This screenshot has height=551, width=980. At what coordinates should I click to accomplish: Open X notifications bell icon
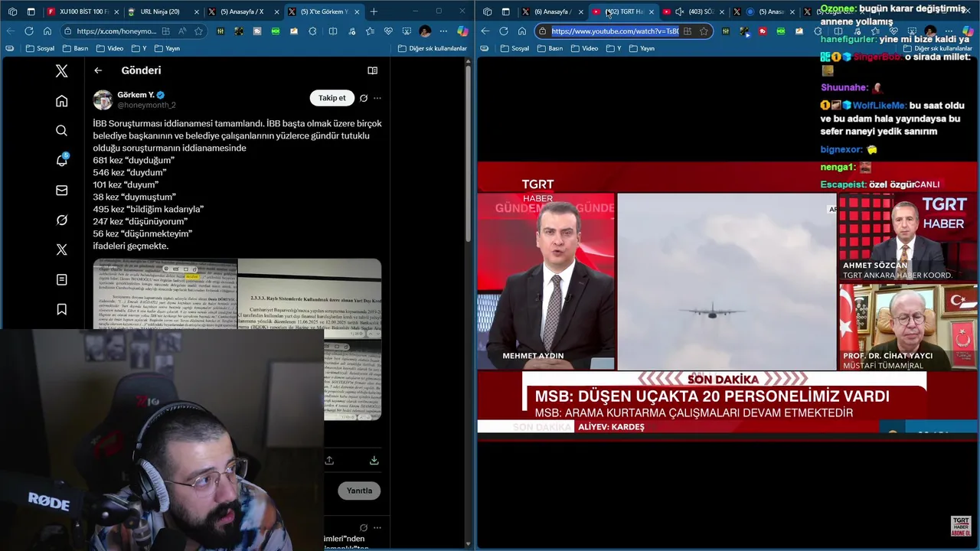pyautogui.click(x=62, y=160)
